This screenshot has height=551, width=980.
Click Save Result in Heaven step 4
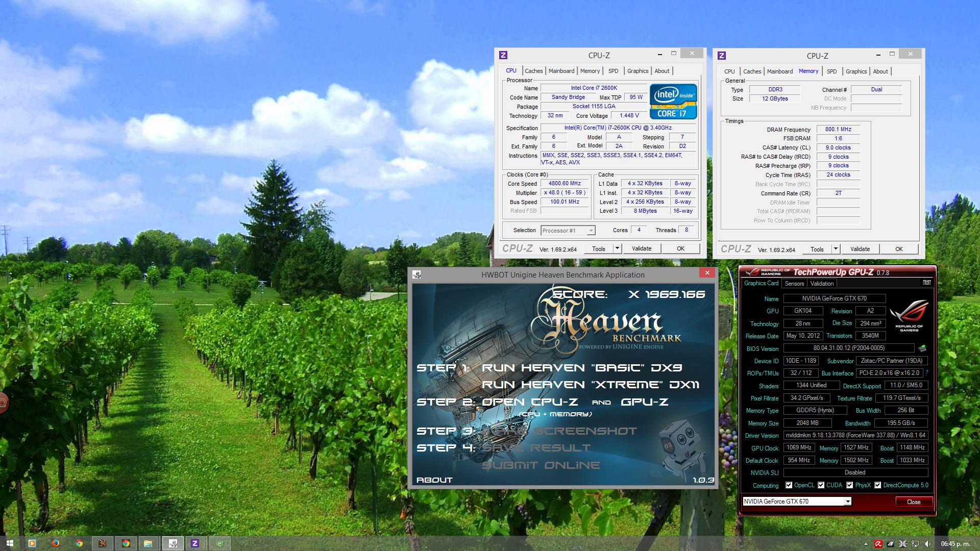pyautogui.click(x=536, y=448)
